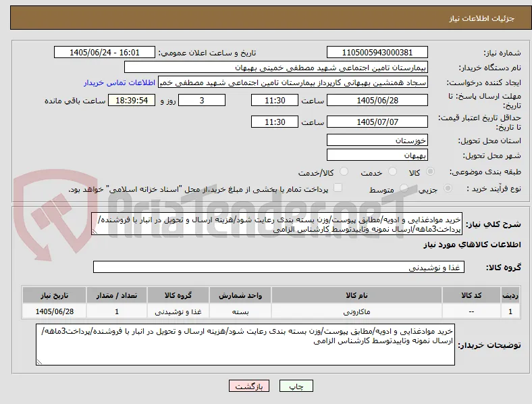
Task: Toggle the Islamic treasury payment checkbox
Action: pyautogui.click(x=338, y=188)
